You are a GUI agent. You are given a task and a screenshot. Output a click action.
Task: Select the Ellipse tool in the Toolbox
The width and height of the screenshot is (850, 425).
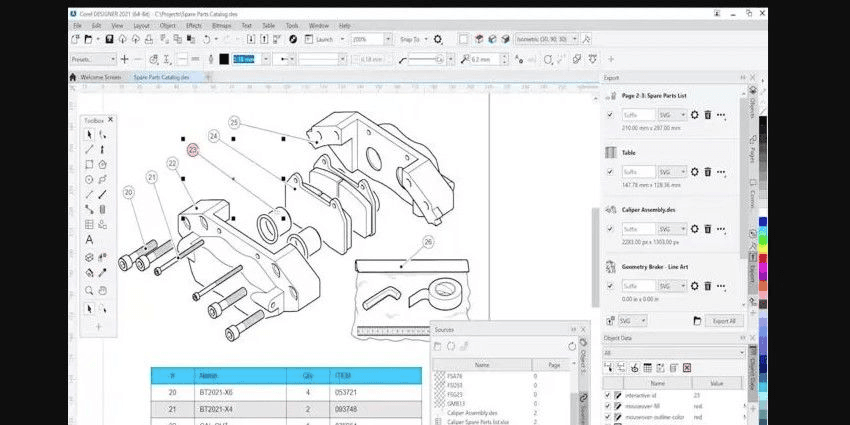[89, 179]
